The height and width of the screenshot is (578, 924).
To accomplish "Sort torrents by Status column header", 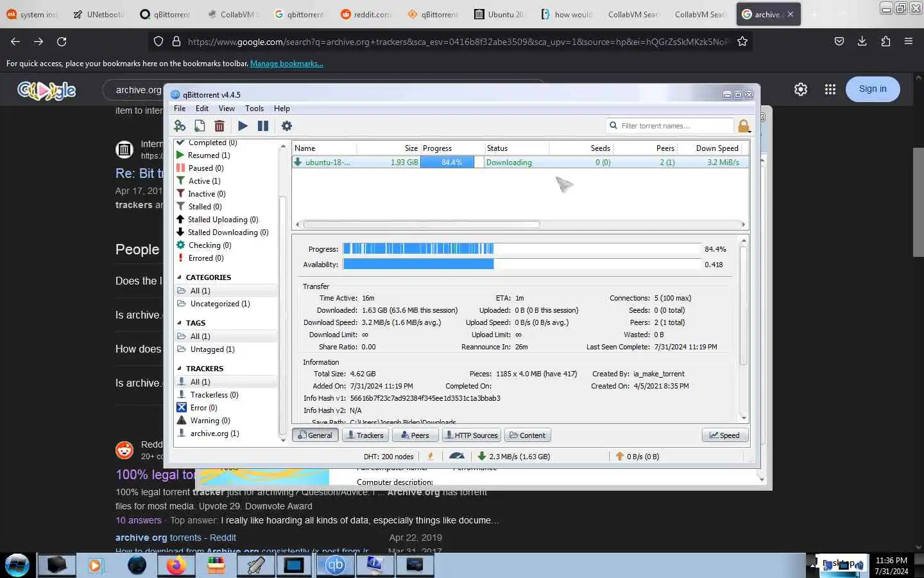I will (517, 148).
